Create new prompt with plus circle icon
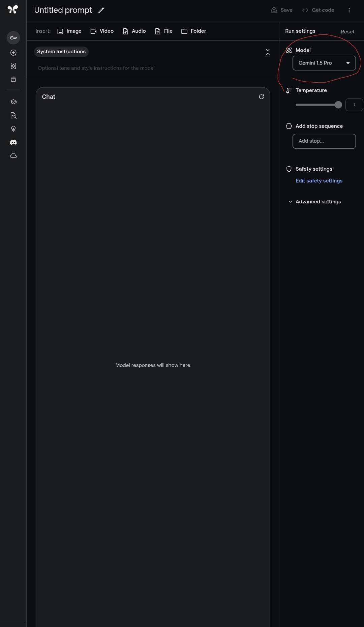364x627 pixels. coord(13,53)
